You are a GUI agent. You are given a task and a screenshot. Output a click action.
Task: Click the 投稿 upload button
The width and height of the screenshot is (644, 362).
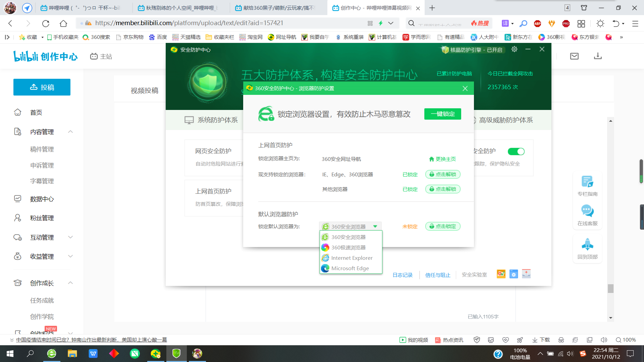tap(42, 87)
